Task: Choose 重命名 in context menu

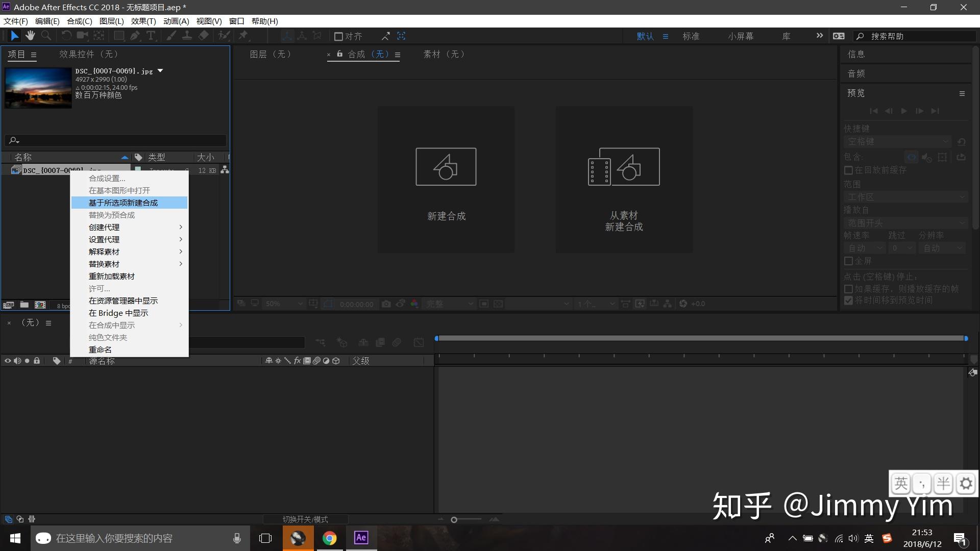Action: tap(130, 349)
